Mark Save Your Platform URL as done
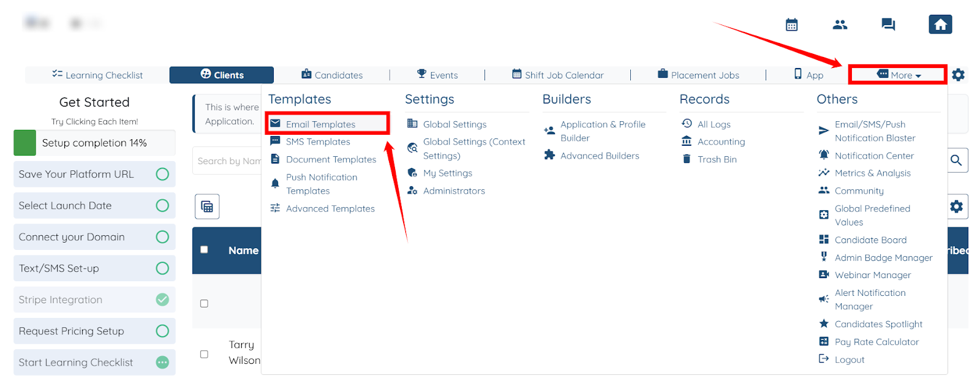The height and width of the screenshot is (378, 980). tap(162, 174)
